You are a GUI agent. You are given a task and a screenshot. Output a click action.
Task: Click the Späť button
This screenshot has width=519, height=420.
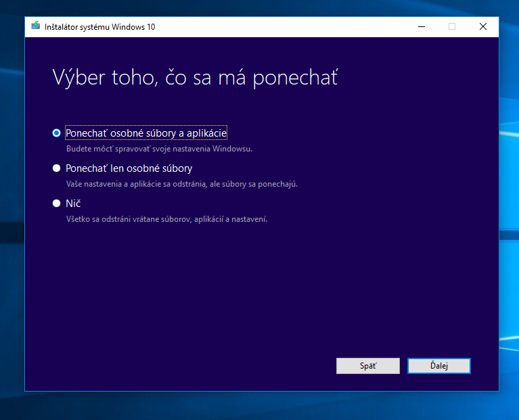(367, 366)
